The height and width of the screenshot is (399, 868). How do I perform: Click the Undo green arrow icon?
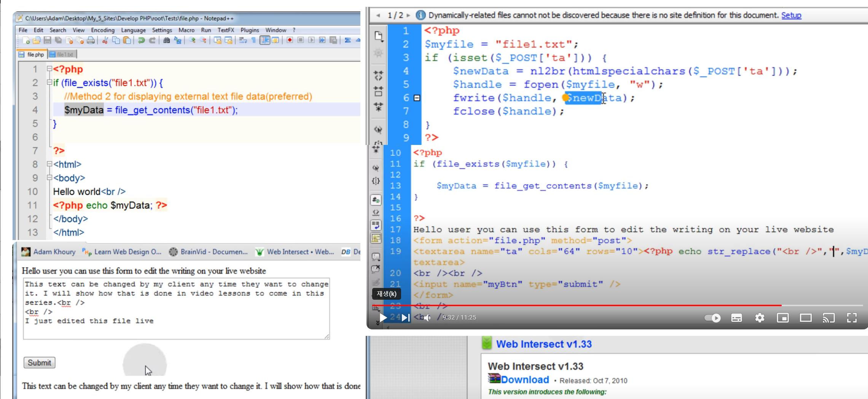point(141,40)
